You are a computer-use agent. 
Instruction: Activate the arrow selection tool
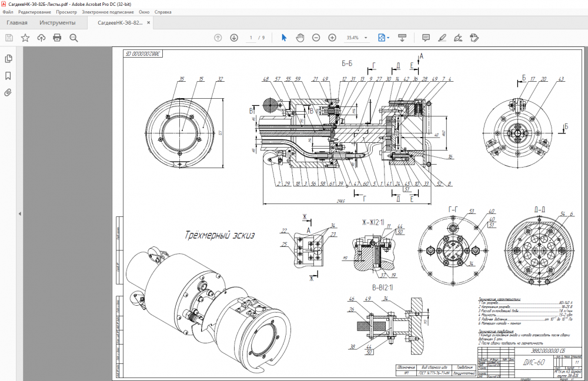pos(284,38)
